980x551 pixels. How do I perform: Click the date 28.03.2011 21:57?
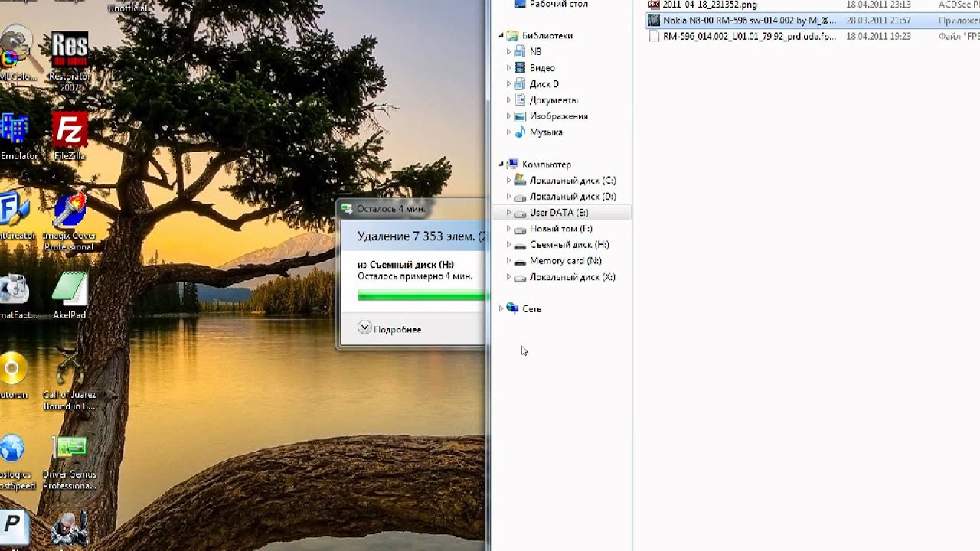point(878,21)
